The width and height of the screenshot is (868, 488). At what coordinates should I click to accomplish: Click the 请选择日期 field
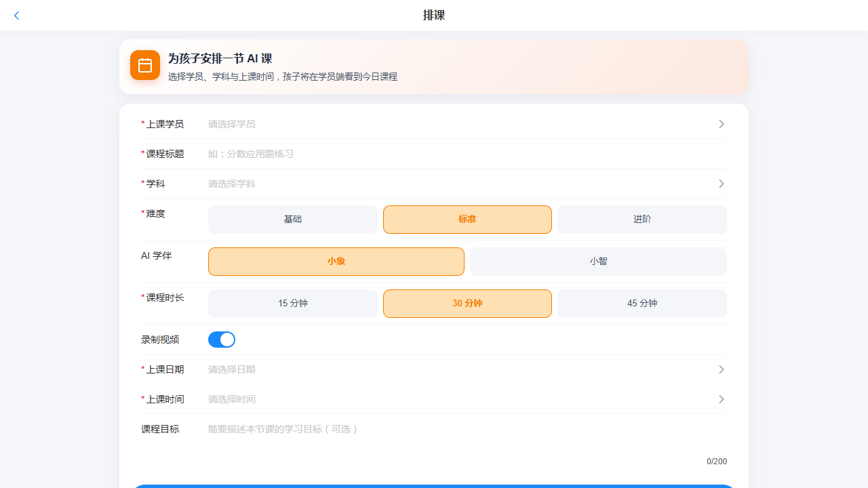pos(467,369)
